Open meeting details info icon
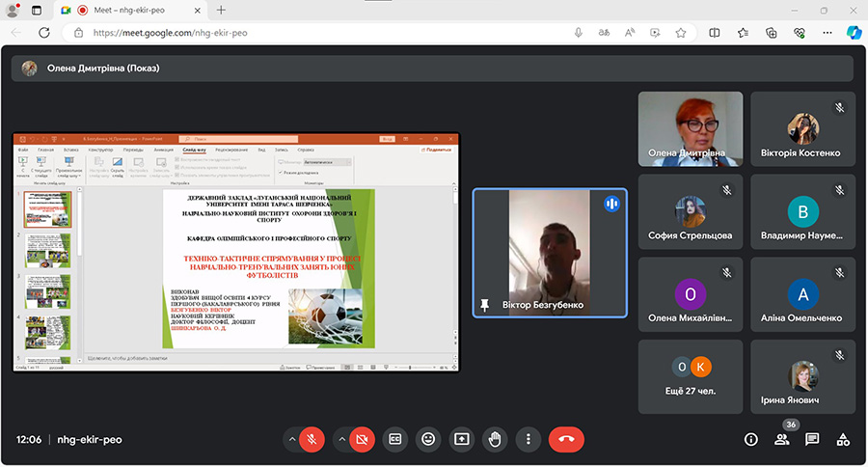 tap(751, 439)
